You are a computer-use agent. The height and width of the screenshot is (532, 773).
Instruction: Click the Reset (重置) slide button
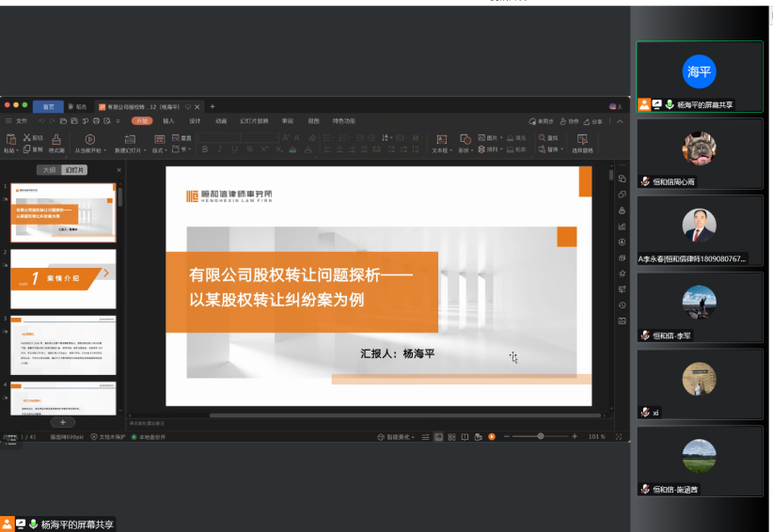tap(181, 138)
